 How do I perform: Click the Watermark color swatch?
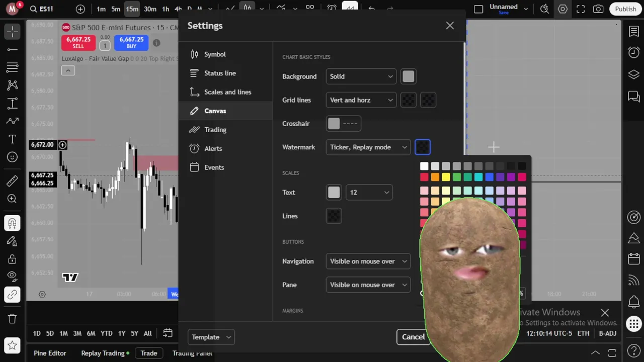pyautogui.click(x=423, y=147)
